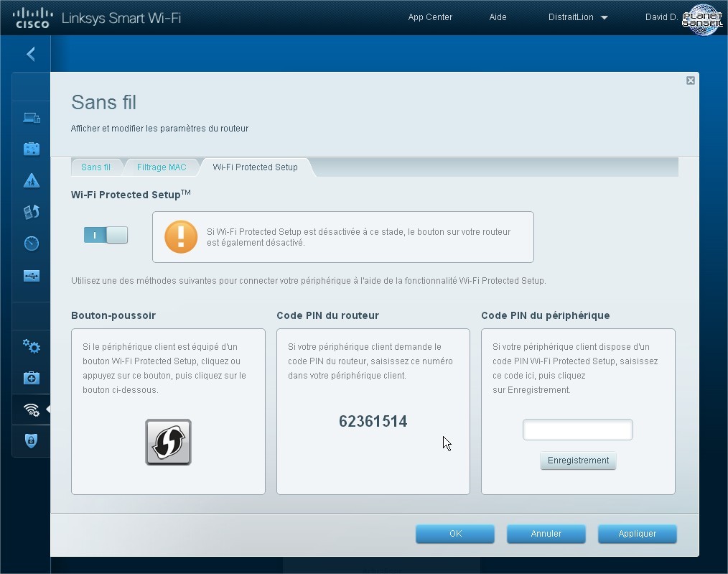The width and height of the screenshot is (728, 574).
Task: Collapse the sidebar with the back arrow
Action: tap(31, 55)
